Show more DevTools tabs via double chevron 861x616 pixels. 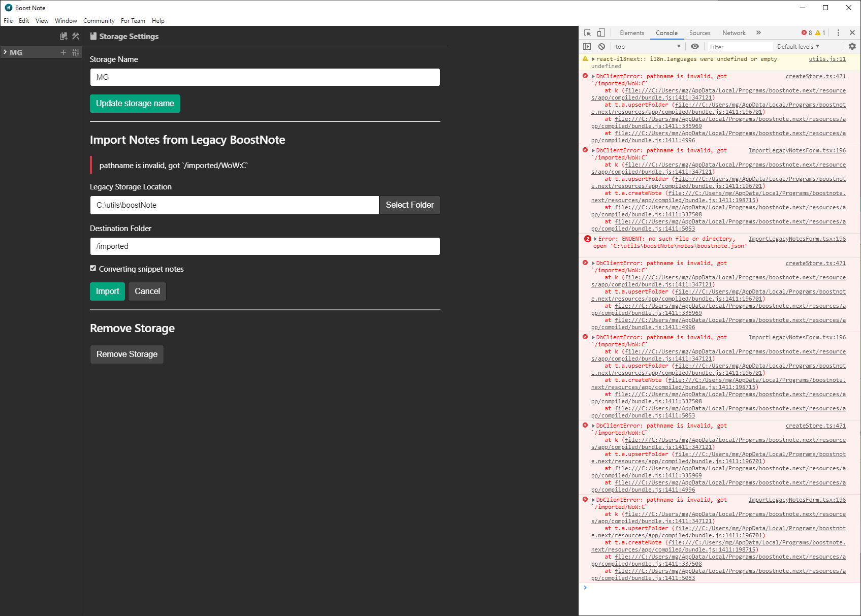point(758,33)
